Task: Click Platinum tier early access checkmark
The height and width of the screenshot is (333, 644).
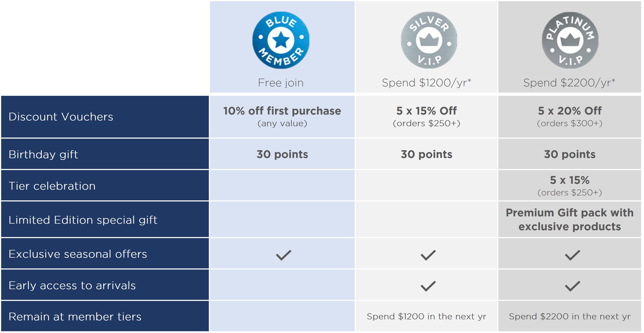Action: click(x=572, y=286)
